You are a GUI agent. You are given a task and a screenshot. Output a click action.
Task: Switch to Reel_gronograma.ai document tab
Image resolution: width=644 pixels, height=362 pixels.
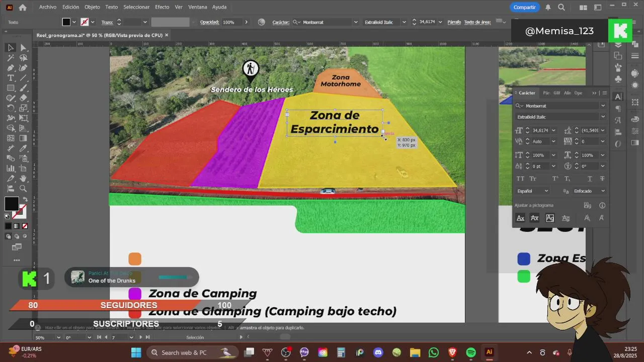click(100, 35)
